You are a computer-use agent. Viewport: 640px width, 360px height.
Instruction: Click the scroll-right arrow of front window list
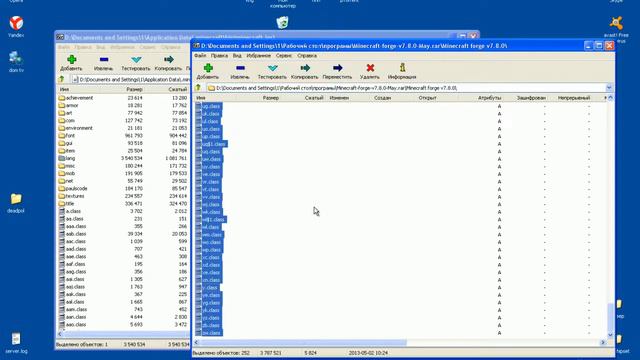[x=603, y=342]
